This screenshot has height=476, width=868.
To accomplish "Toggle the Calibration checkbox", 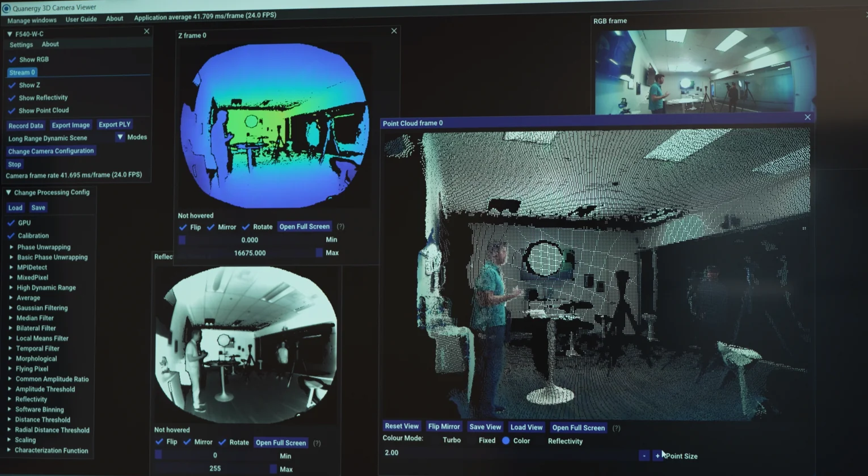I will coord(11,235).
